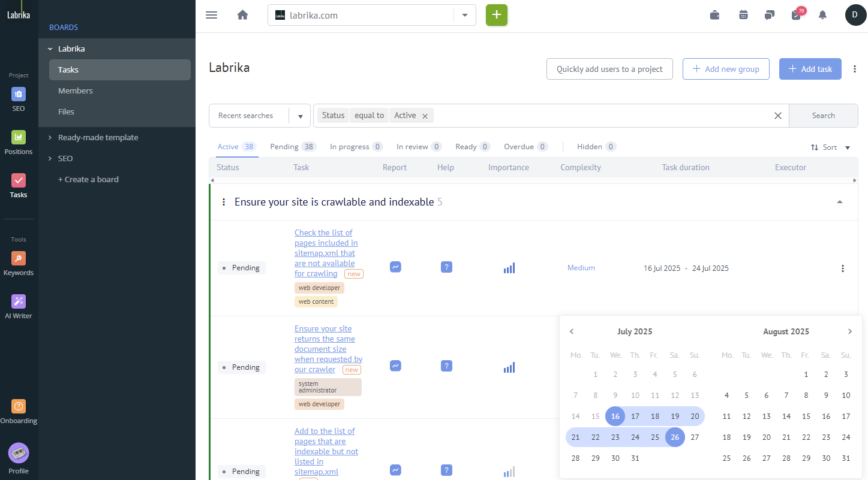Click the green plus add-site button
The width and height of the screenshot is (868, 480).
(x=496, y=15)
